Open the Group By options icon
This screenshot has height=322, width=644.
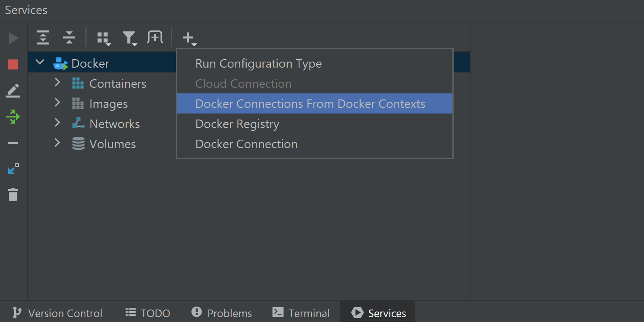[104, 38]
